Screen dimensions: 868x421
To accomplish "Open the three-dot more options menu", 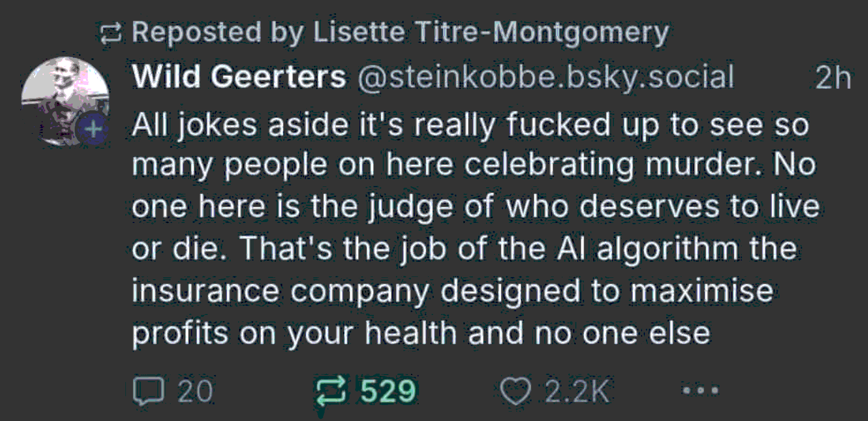I will pos(700,390).
